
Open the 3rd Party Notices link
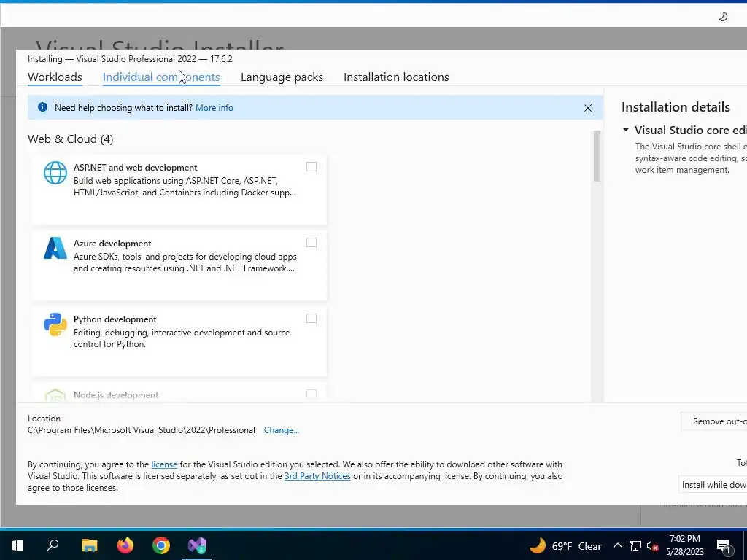click(x=317, y=475)
